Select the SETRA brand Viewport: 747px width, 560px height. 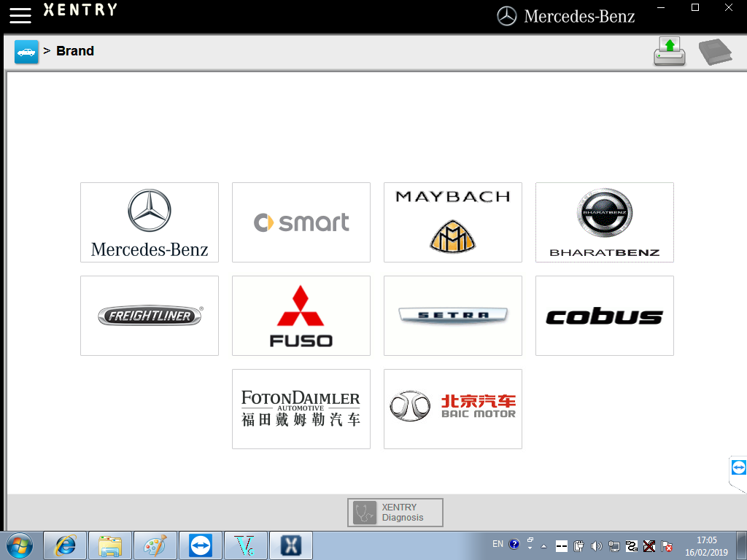click(452, 316)
